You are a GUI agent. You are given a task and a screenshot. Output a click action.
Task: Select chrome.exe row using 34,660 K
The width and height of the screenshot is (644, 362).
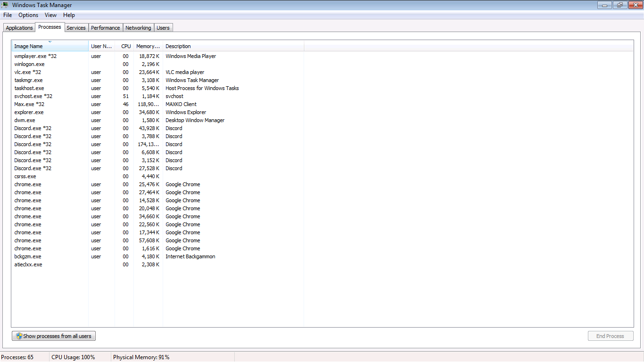click(x=158, y=216)
